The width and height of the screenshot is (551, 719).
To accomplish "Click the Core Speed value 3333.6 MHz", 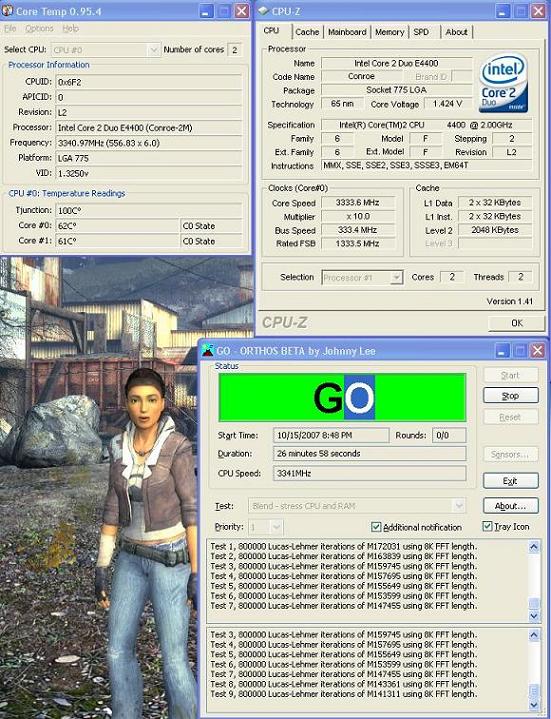I will (358, 202).
